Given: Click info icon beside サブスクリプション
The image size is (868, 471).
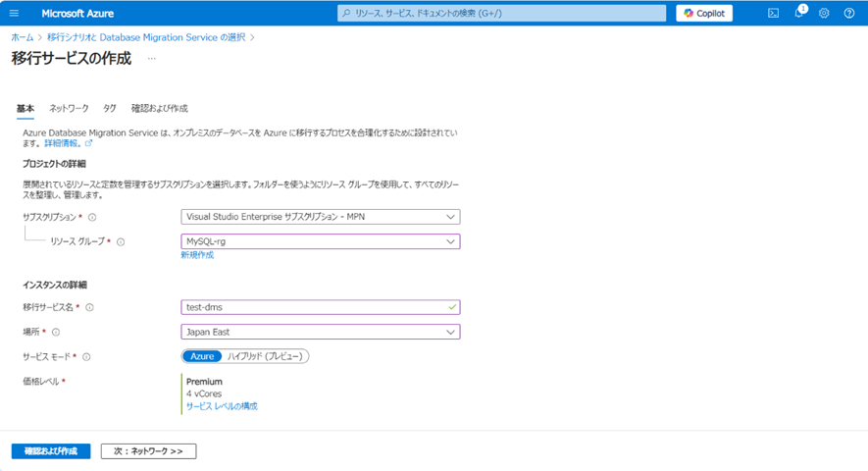Looking at the screenshot, I should coord(92,217).
